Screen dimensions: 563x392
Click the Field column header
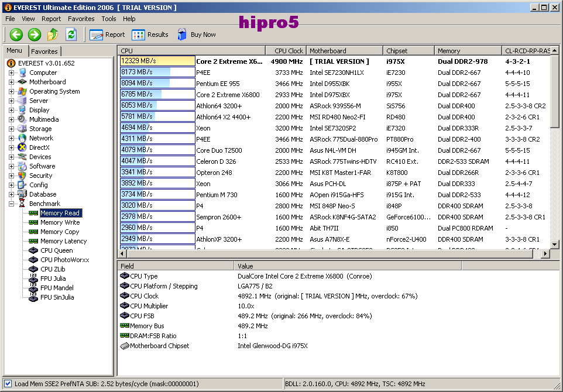[x=176, y=266]
